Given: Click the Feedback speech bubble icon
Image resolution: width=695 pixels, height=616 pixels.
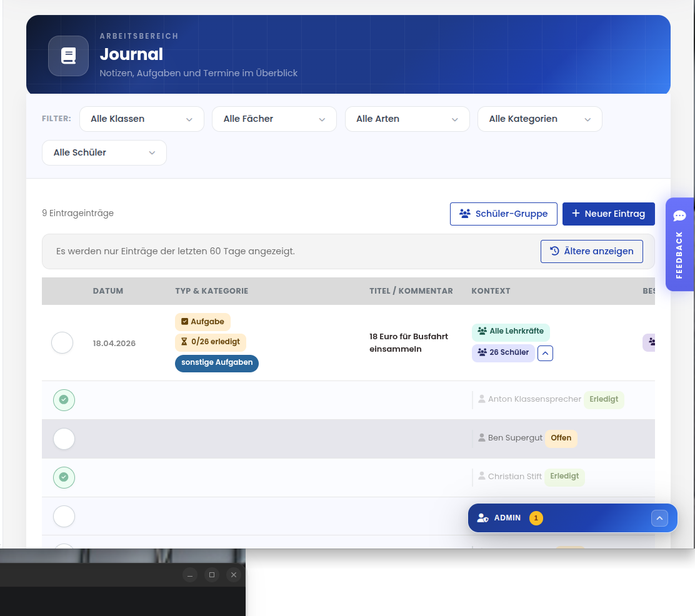Looking at the screenshot, I should coord(679,216).
